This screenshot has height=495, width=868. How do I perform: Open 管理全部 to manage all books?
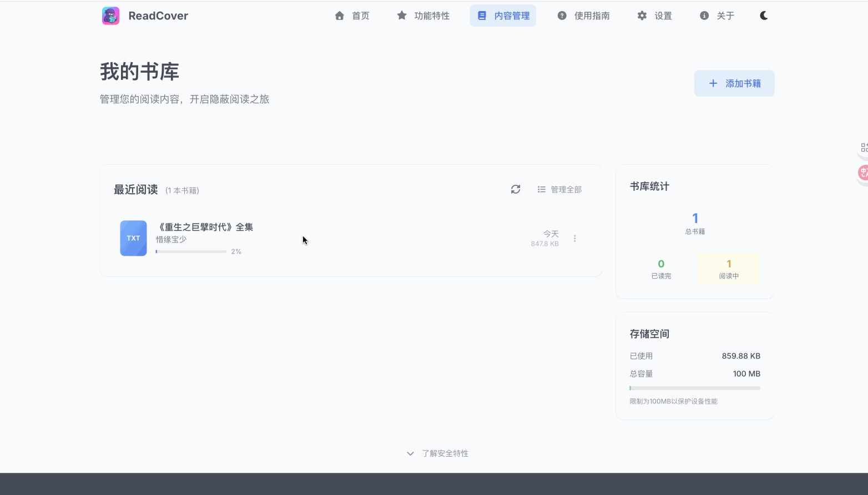(559, 189)
